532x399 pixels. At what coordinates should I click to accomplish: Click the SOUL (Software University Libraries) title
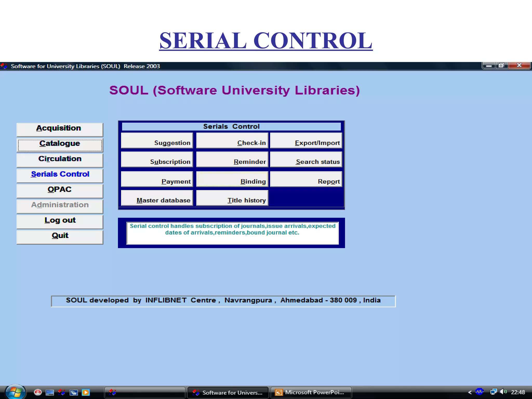click(235, 90)
